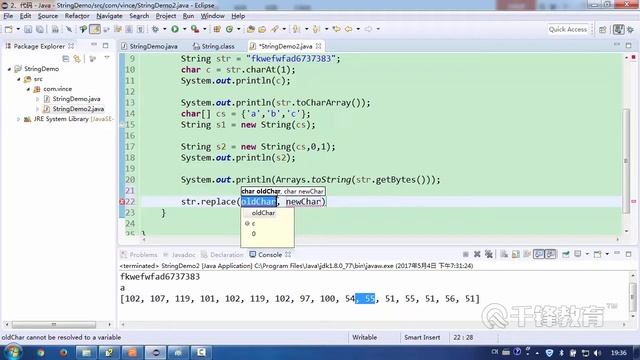Image resolution: width=640 pixels, height=360 pixels.
Task: Click the Last Edit Location arrow icon
Action: [x=336, y=29]
